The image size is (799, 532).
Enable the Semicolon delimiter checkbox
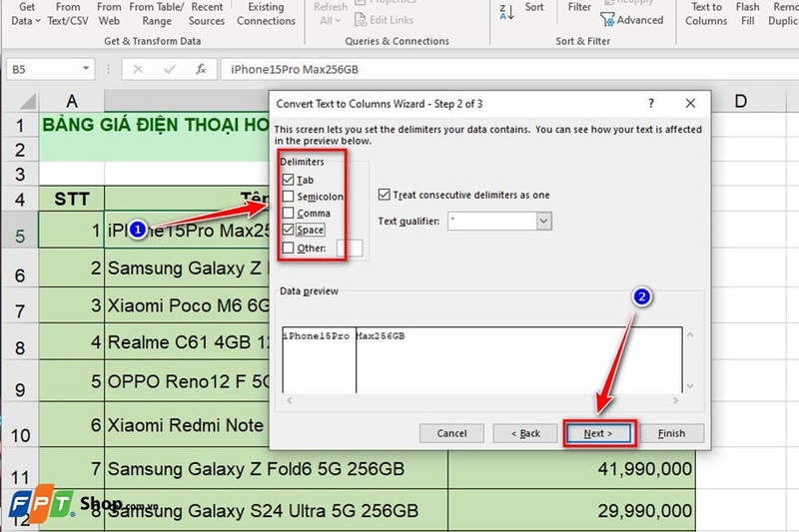[x=288, y=197]
